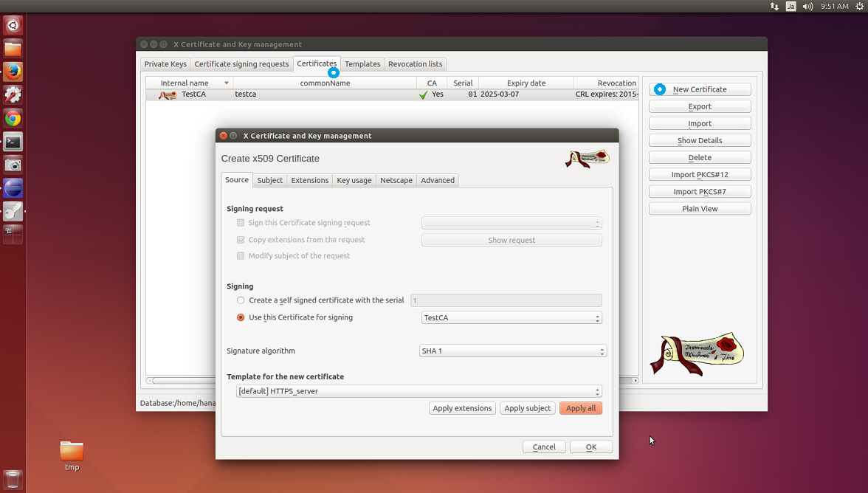This screenshot has height=493, width=868.
Task: Toggle 'Sign this Certificate signing request' checkbox
Action: click(241, 223)
